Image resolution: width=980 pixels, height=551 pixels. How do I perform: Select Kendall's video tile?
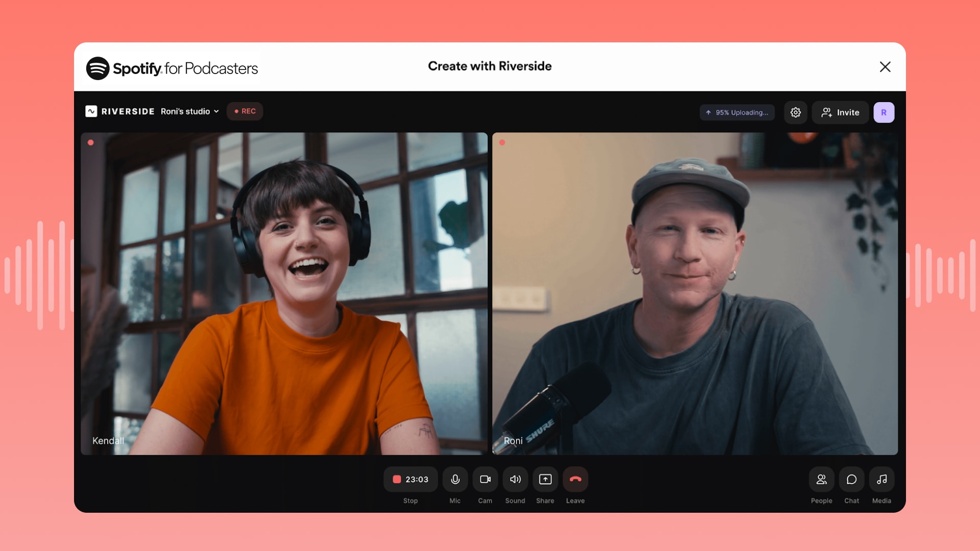tap(284, 293)
